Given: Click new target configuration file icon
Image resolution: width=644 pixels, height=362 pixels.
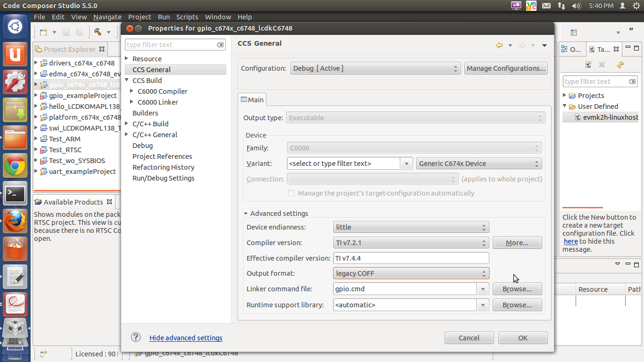Looking at the screenshot, I should click(588, 65).
